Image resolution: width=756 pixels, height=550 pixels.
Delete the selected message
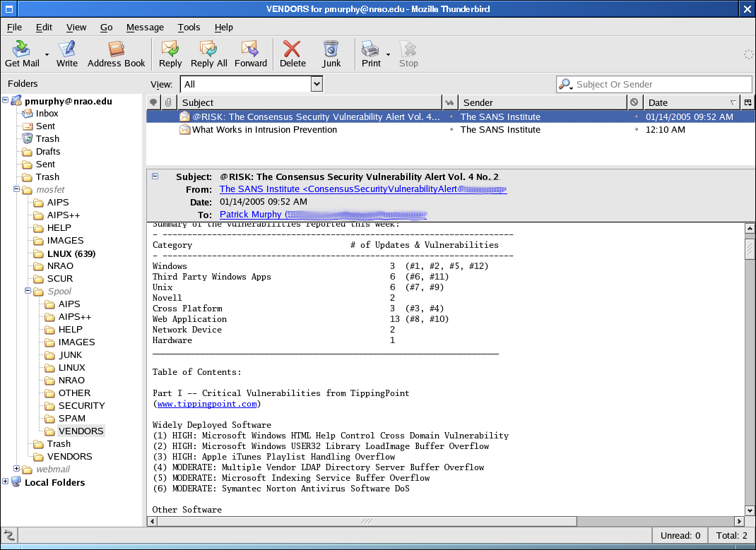point(293,54)
